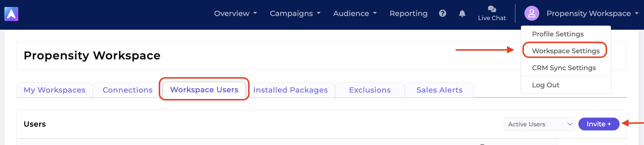Open the Active Users filter dropdown

point(539,124)
